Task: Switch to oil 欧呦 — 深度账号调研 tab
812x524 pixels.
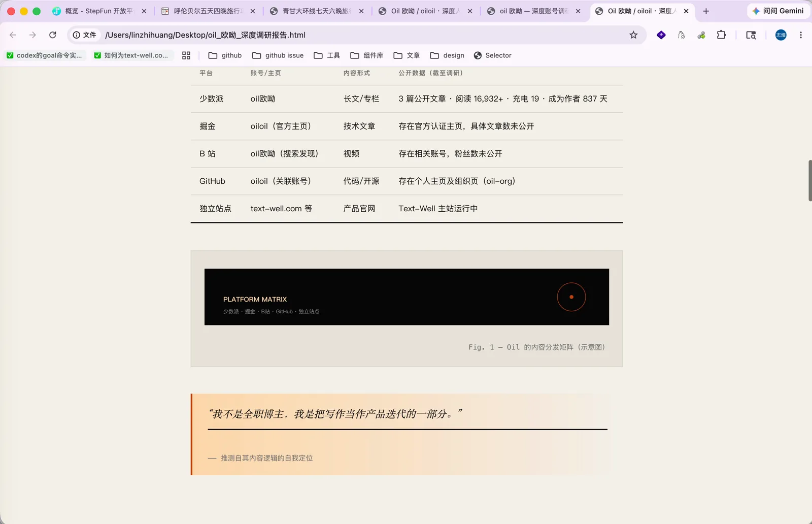Action: pos(534,11)
